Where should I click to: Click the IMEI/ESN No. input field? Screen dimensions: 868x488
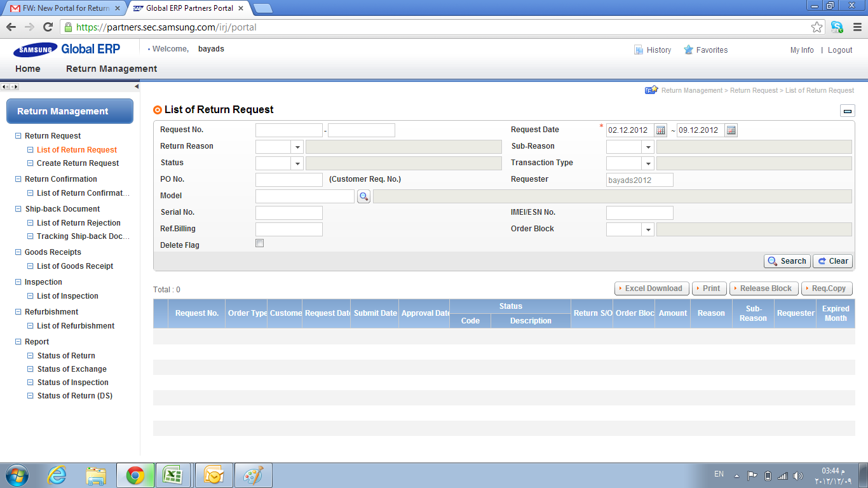tap(640, 213)
